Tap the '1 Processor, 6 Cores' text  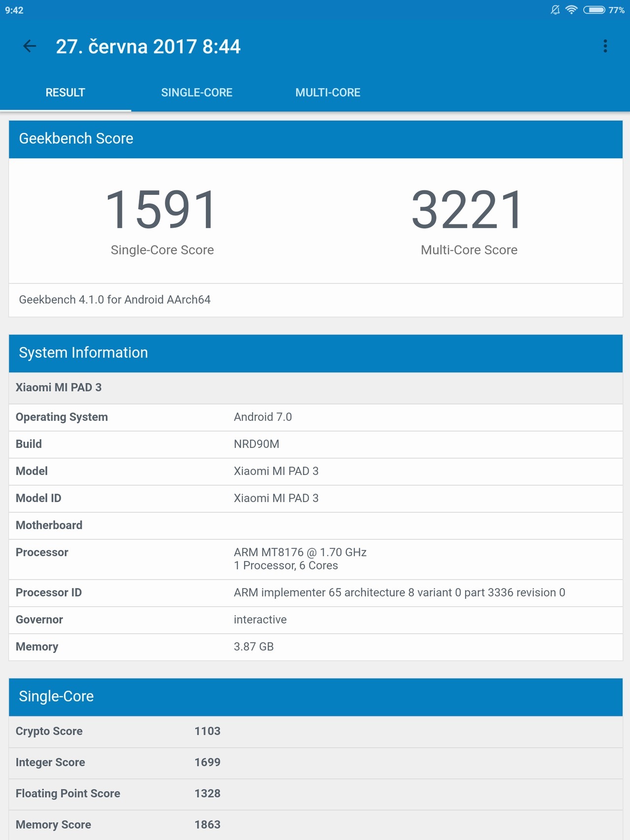(x=286, y=565)
